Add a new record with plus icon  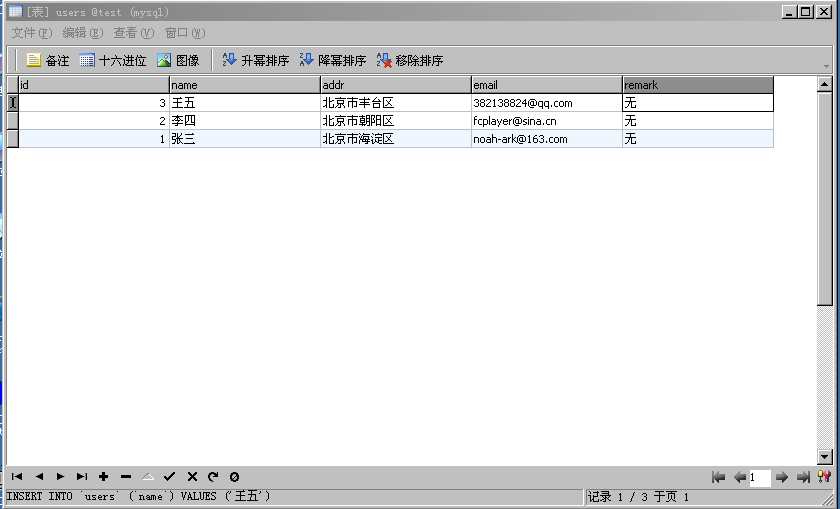coord(104,476)
